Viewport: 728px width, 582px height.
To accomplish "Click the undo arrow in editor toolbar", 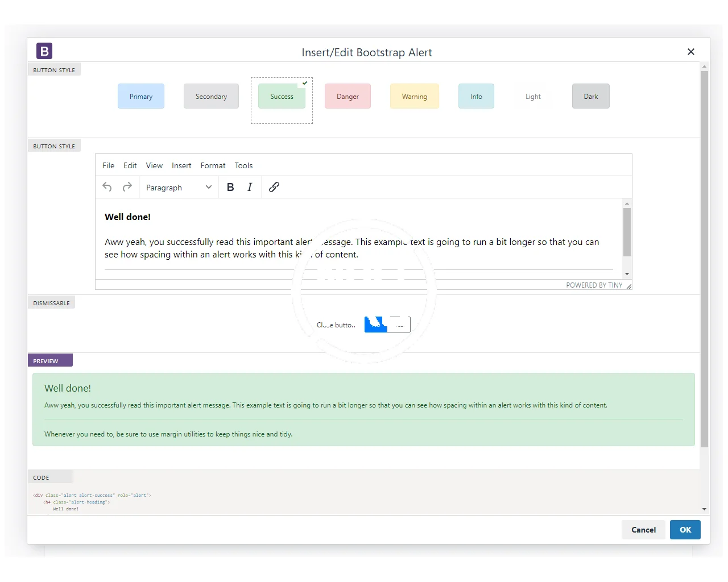I will (x=107, y=187).
